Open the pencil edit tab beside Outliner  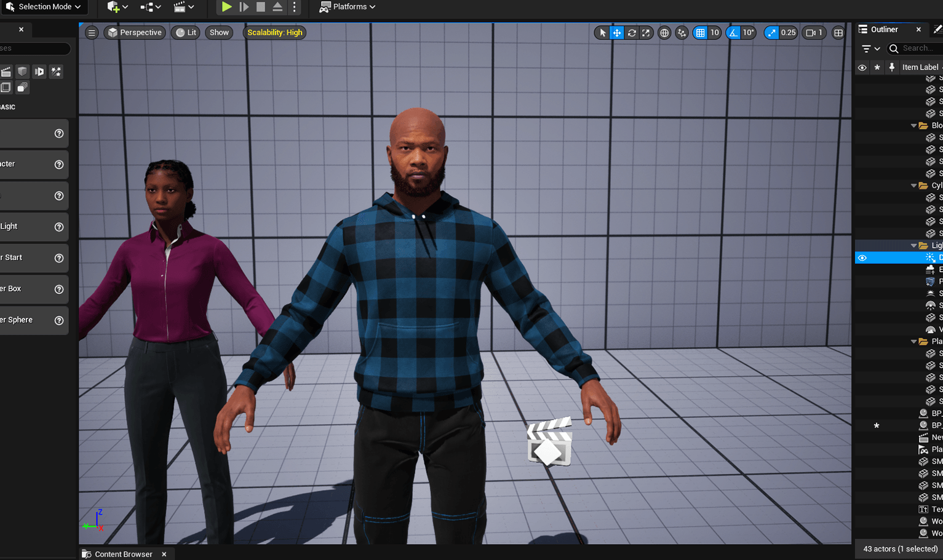pos(937,30)
